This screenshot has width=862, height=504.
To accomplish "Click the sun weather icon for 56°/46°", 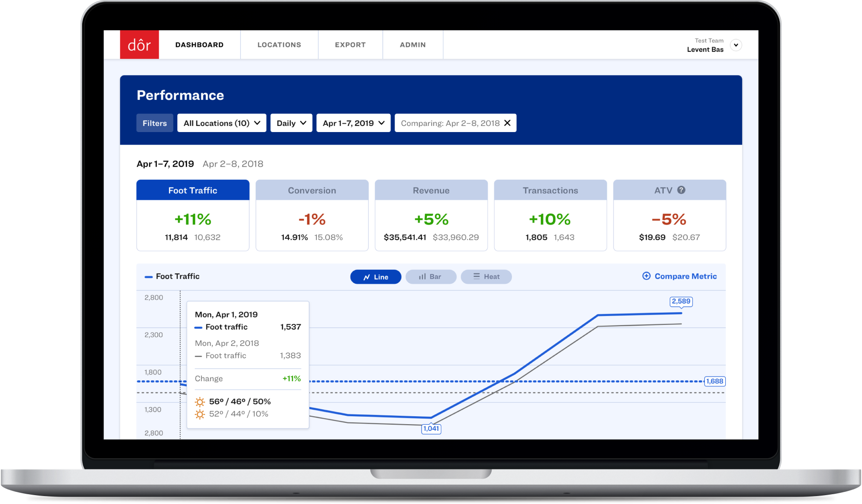I will [200, 402].
